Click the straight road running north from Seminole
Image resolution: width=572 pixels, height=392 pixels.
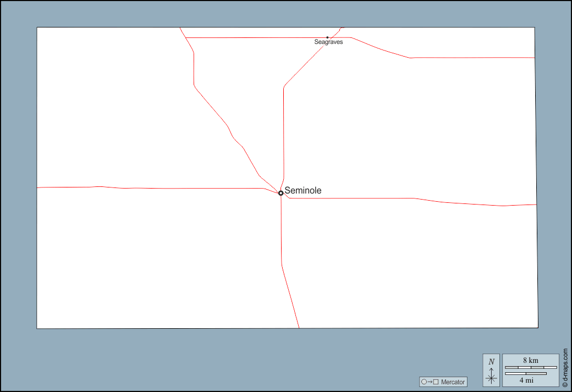(284, 132)
